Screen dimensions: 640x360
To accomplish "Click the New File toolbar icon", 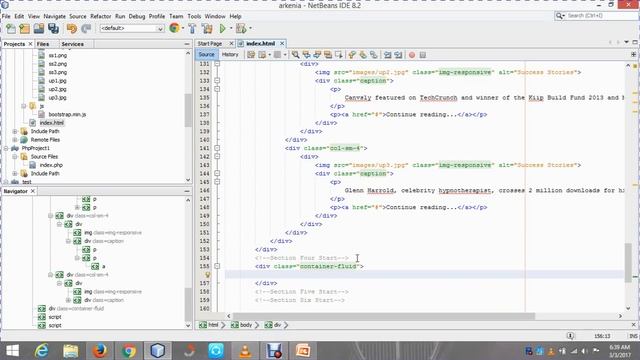I will (11, 28).
